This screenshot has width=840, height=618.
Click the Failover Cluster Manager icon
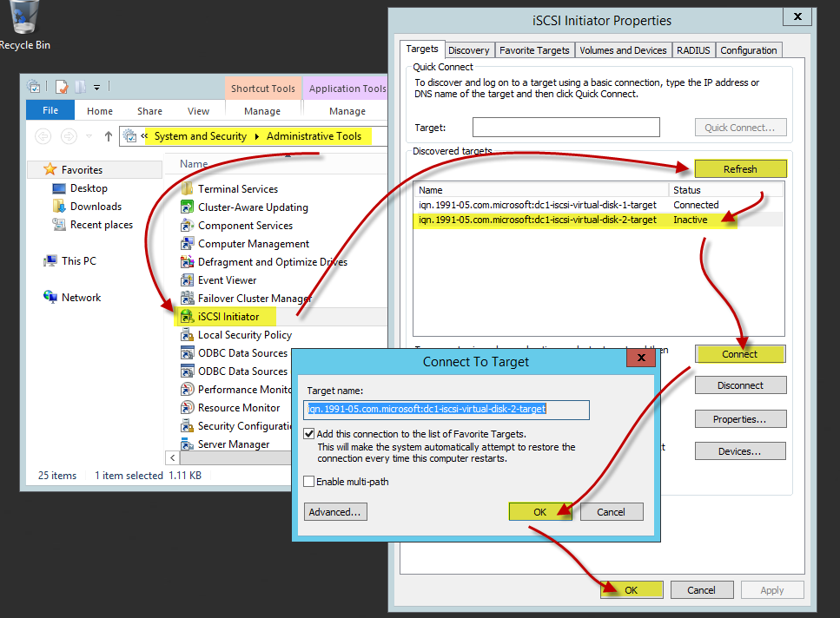pyautogui.click(x=187, y=298)
